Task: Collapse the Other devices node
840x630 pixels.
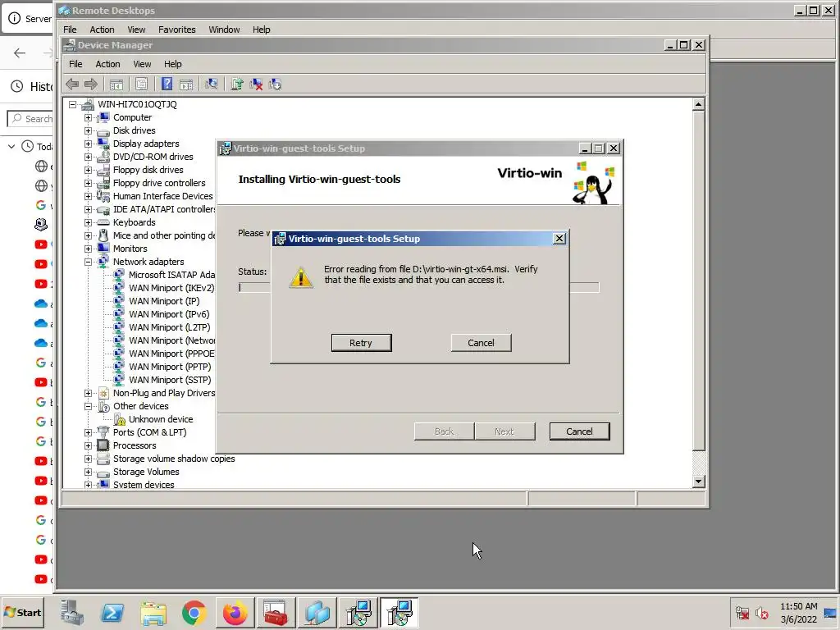Action: (88, 406)
